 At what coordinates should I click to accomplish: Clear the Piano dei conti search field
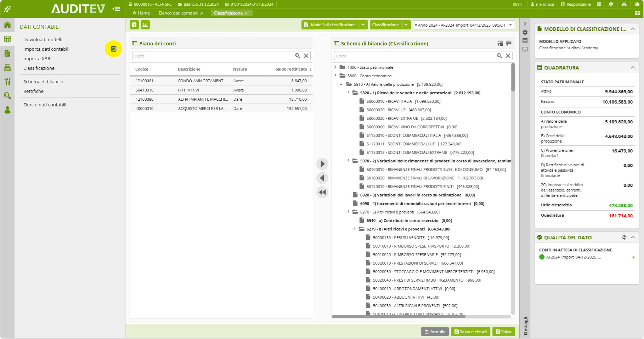[306, 56]
